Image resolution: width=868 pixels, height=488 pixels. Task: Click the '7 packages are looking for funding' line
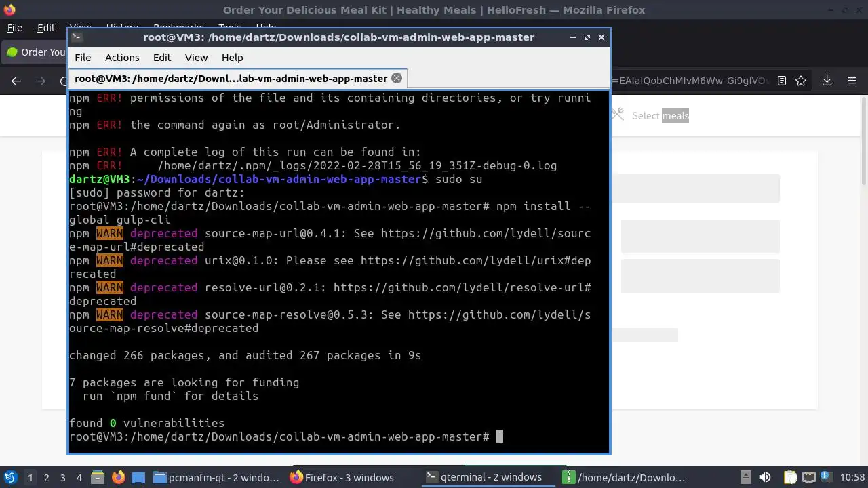click(x=184, y=382)
